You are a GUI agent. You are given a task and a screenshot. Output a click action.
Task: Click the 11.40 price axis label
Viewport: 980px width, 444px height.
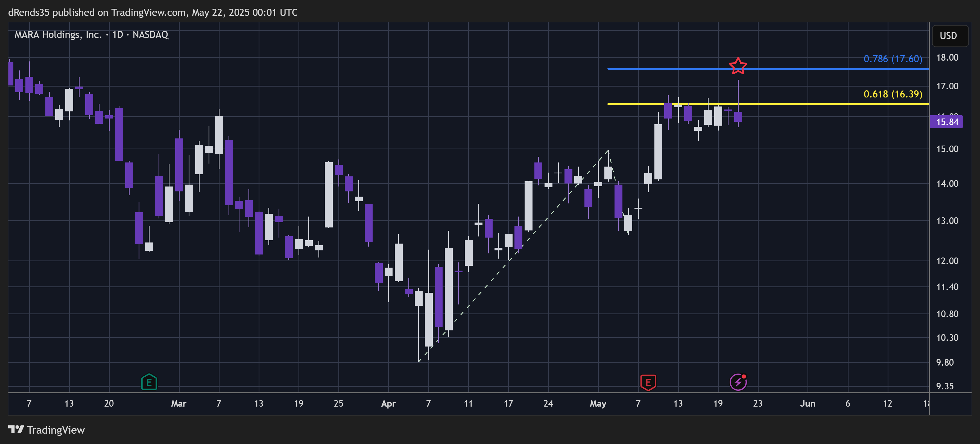pos(947,287)
